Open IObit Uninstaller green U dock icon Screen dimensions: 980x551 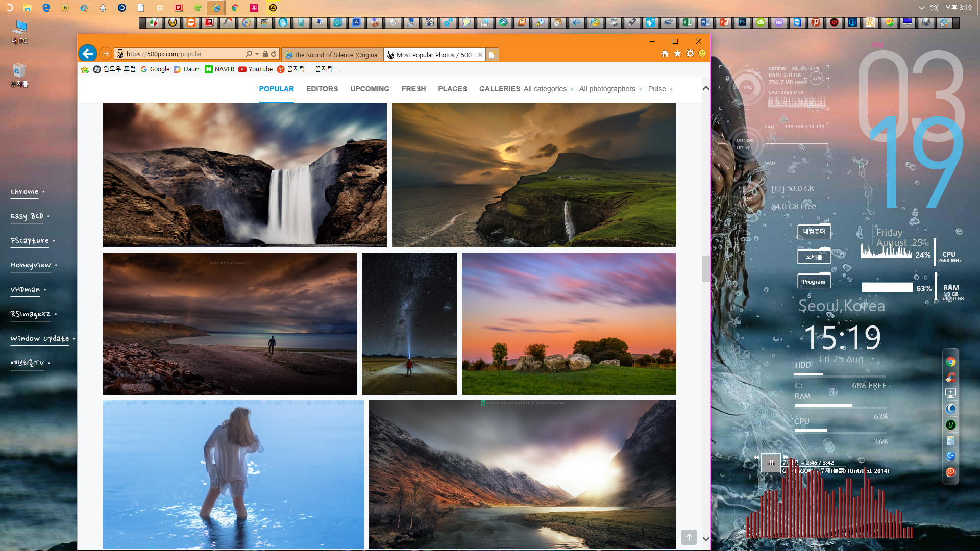point(950,425)
